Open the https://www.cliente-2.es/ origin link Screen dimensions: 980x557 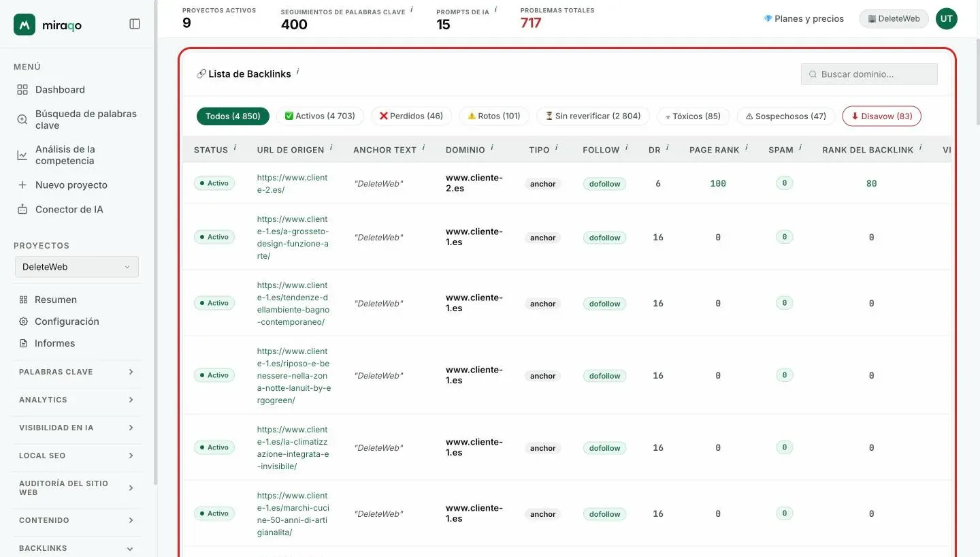coord(293,183)
